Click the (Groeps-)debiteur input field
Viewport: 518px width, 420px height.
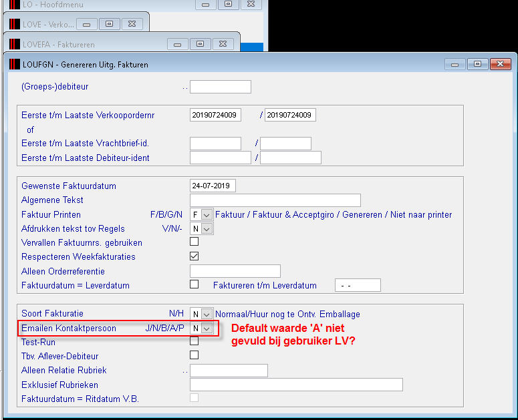pyautogui.click(x=221, y=87)
